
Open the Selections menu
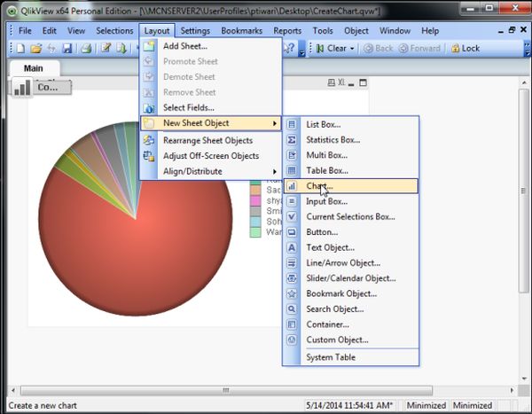click(114, 31)
